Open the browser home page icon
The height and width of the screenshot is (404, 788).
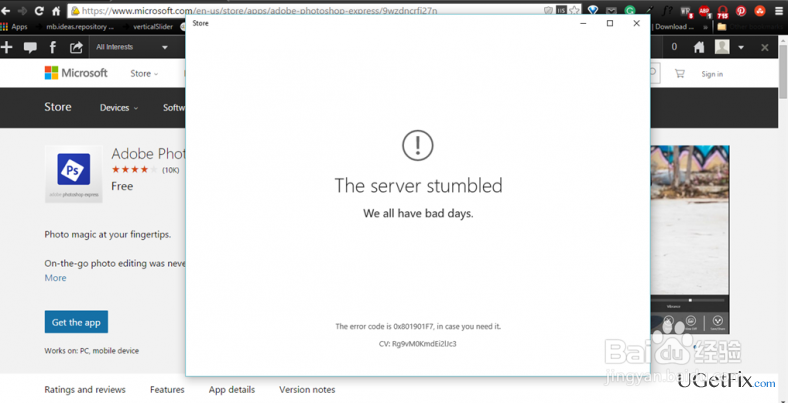56,11
